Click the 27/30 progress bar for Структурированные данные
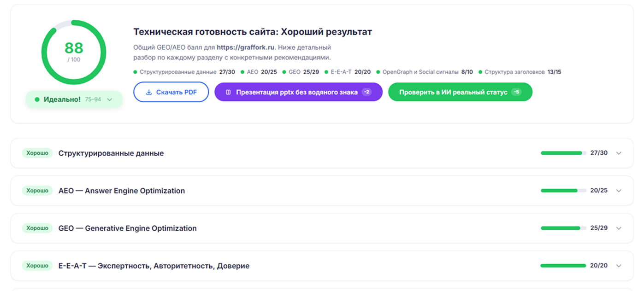 (563, 153)
